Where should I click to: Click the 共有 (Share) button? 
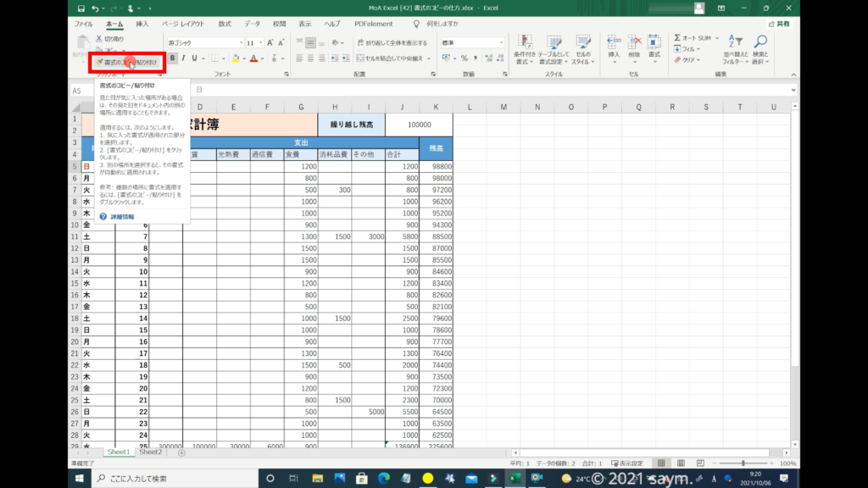[x=778, y=25]
